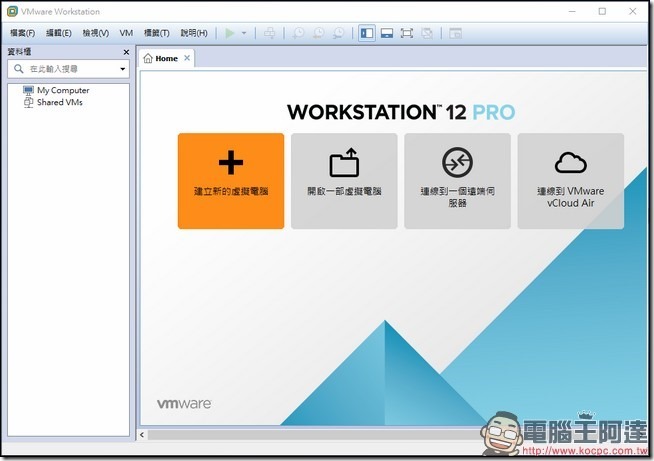Click the green Power On play button
The height and width of the screenshot is (461, 654).
pos(230,33)
